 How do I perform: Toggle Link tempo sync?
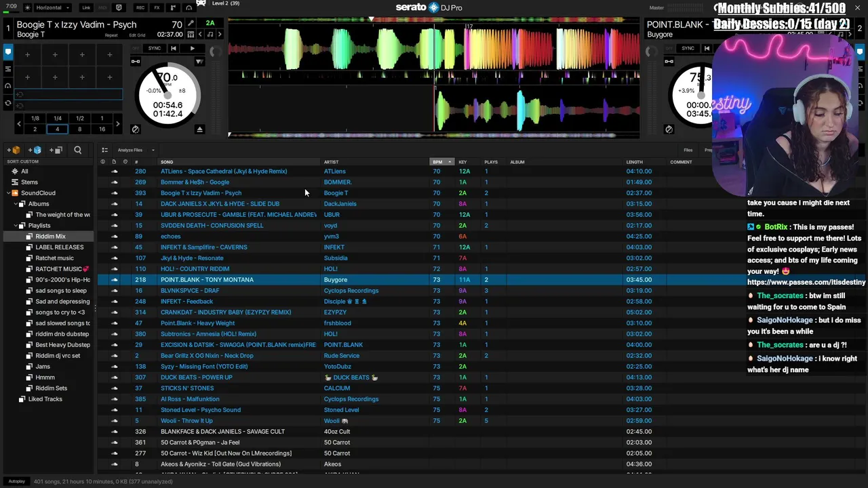point(86,7)
